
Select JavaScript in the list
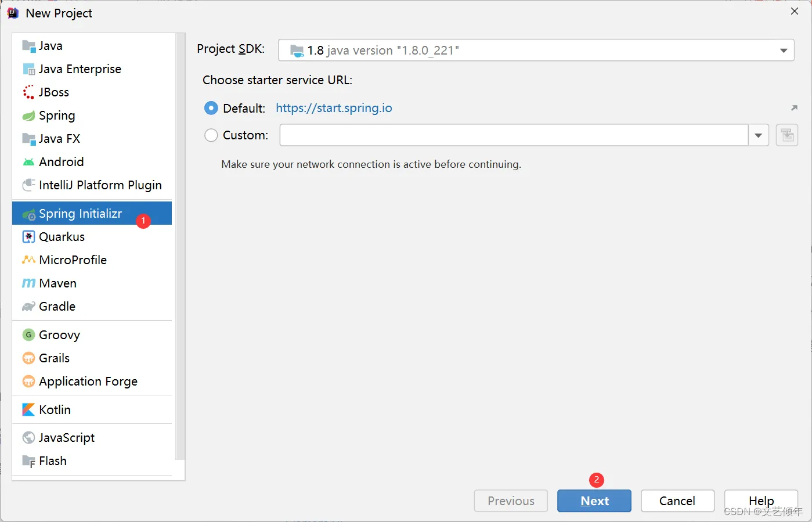tap(92, 438)
